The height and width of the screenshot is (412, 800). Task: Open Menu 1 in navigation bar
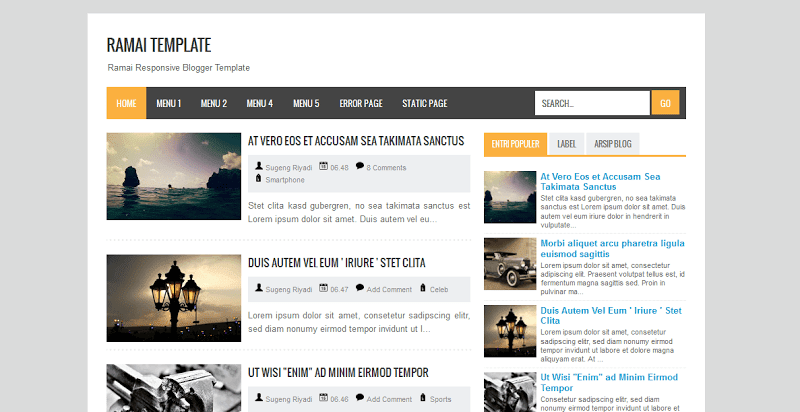click(168, 103)
